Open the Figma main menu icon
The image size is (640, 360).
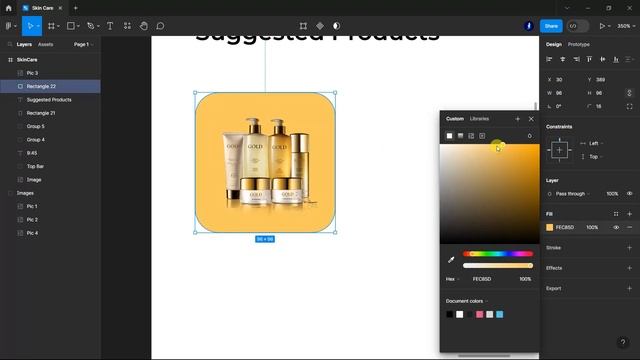click(9, 26)
